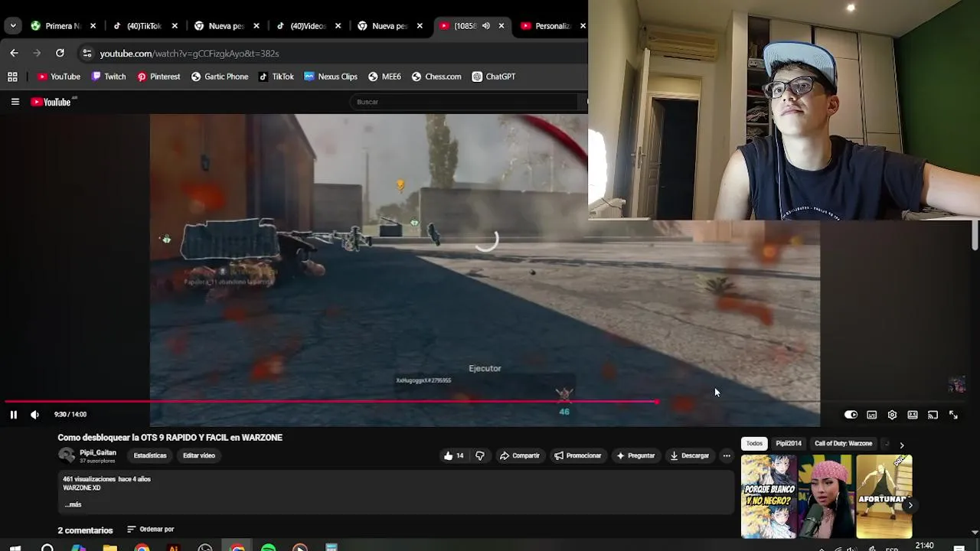Select Call of Duty: Warzone chip

click(843, 443)
